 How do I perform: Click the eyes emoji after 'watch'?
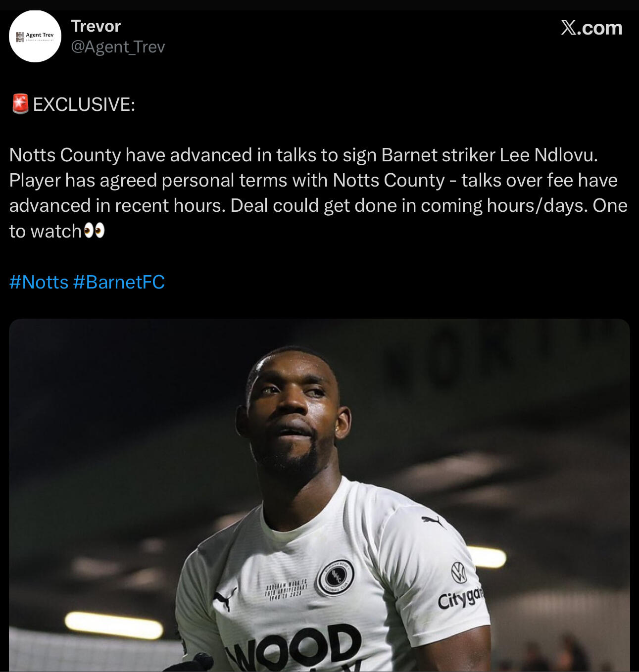tap(94, 231)
